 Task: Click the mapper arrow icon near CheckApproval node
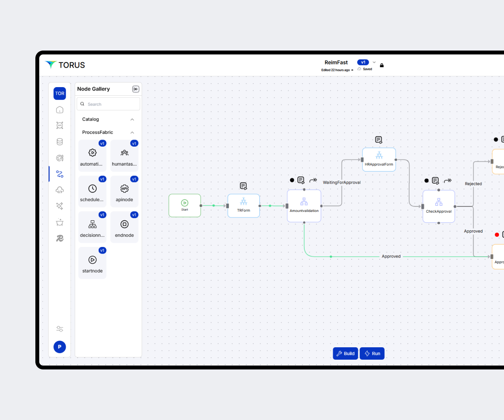(447, 180)
